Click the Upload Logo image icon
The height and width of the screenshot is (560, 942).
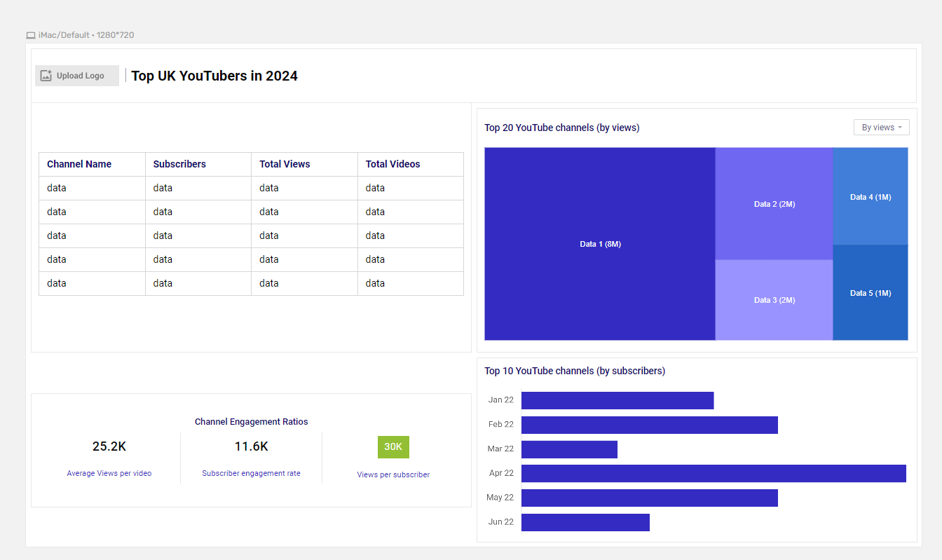pyautogui.click(x=46, y=76)
